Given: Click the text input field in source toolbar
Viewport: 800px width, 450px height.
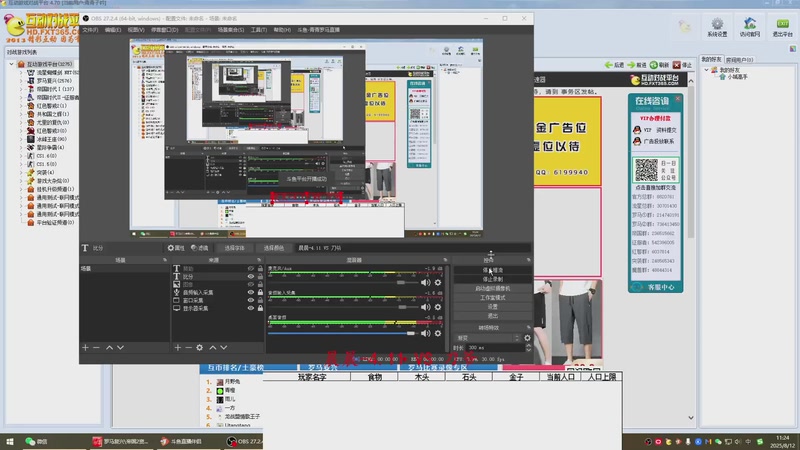Looking at the screenshot, I should click(412, 248).
